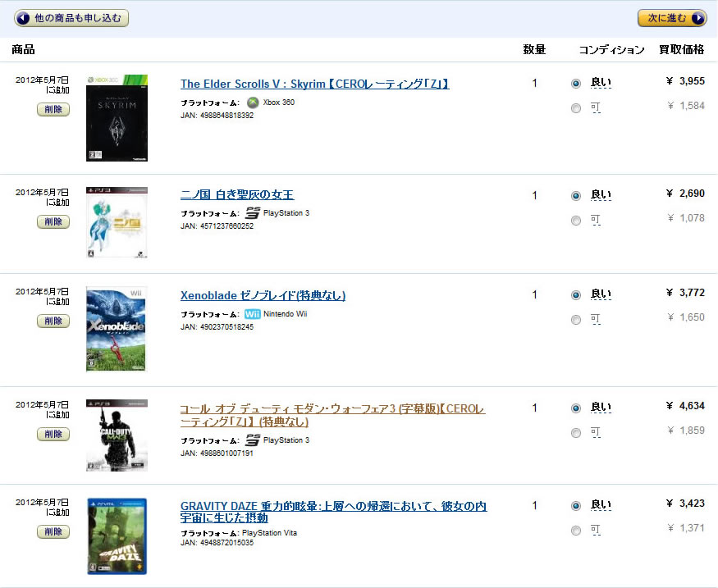The height and width of the screenshot is (588, 718).
Task: Click the price ¥ 2,690
Action: point(685,193)
